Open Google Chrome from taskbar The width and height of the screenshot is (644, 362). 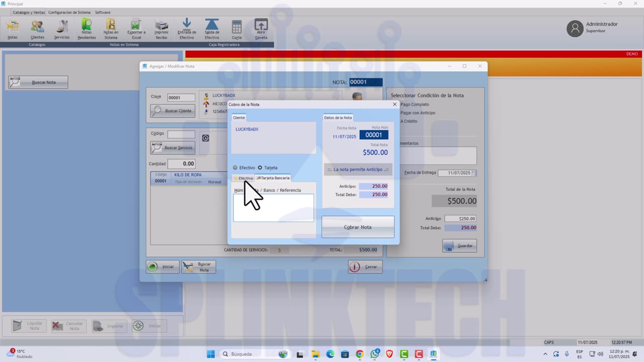(x=360, y=354)
